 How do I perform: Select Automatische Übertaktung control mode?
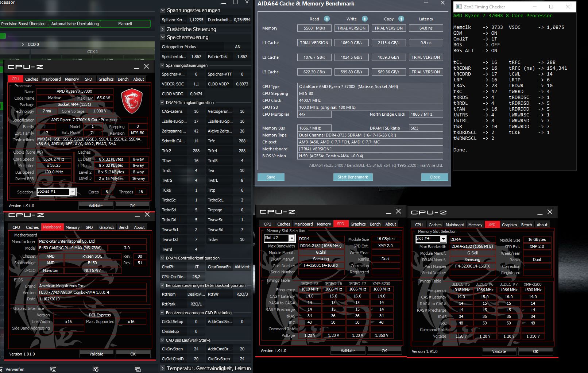click(x=75, y=24)
